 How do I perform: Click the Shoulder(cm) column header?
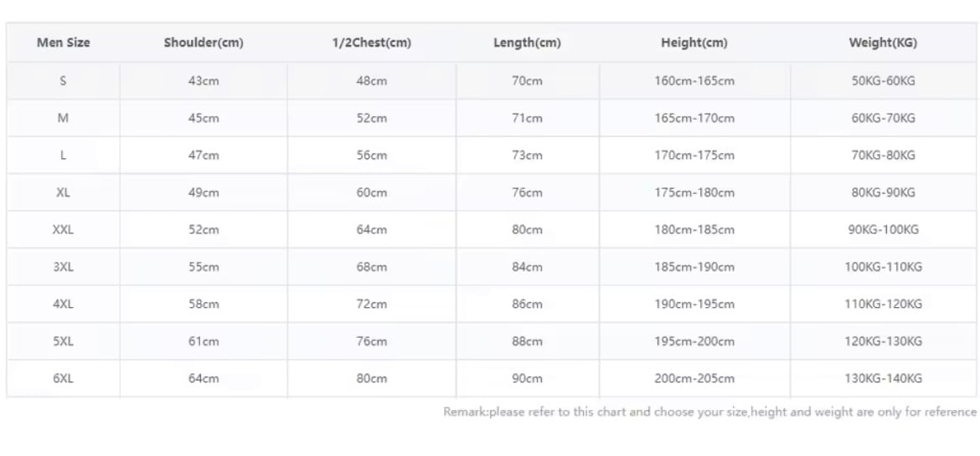[x=204, y=43]
